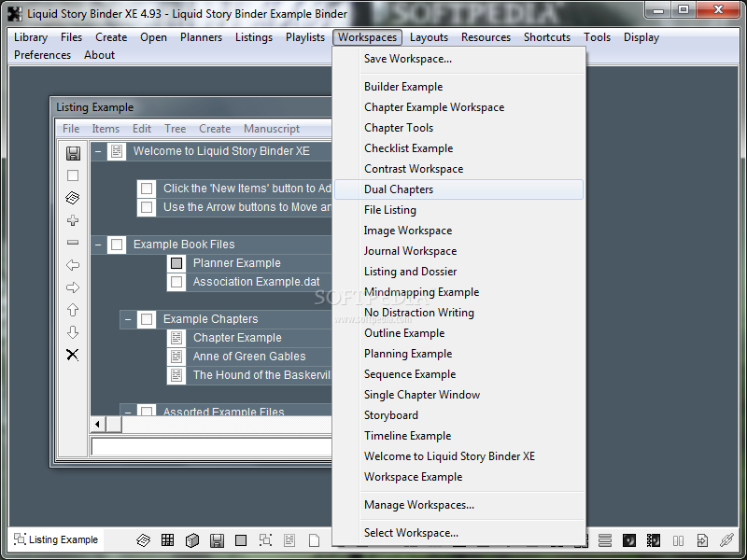Image resolution: width=747 pixels, height=560 pixels.
Task: Click the diagonal link icon at bottom right
Action: pos(726,540)
